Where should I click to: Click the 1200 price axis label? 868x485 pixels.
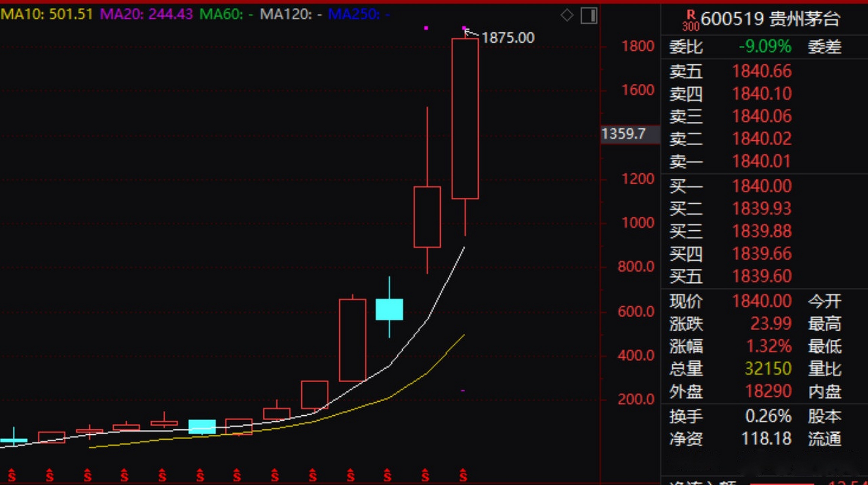tap(638, 179)
